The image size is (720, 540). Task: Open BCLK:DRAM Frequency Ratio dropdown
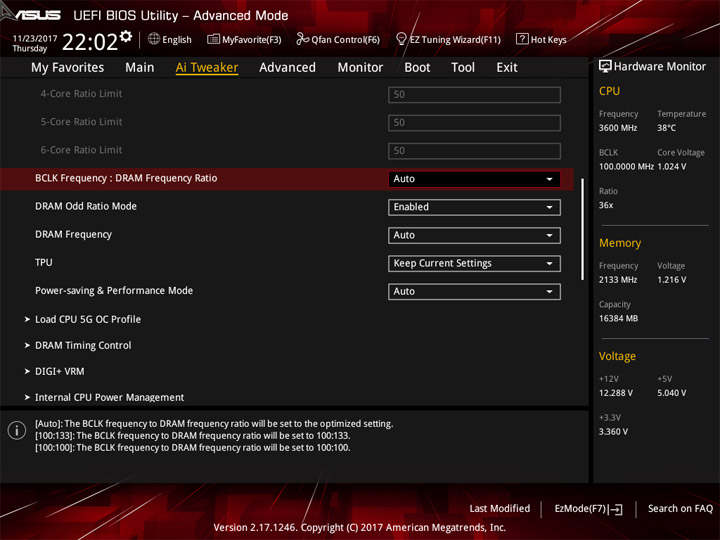point(474,179)
